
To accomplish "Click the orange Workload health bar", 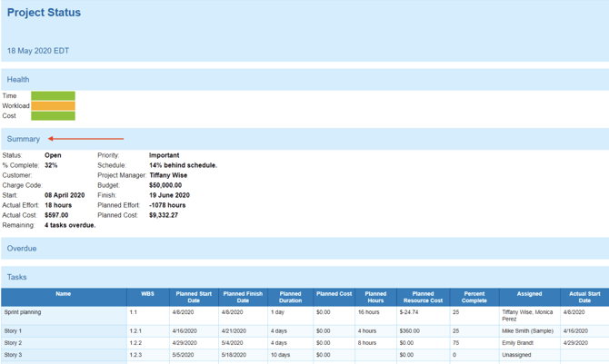I will (54, 105).
